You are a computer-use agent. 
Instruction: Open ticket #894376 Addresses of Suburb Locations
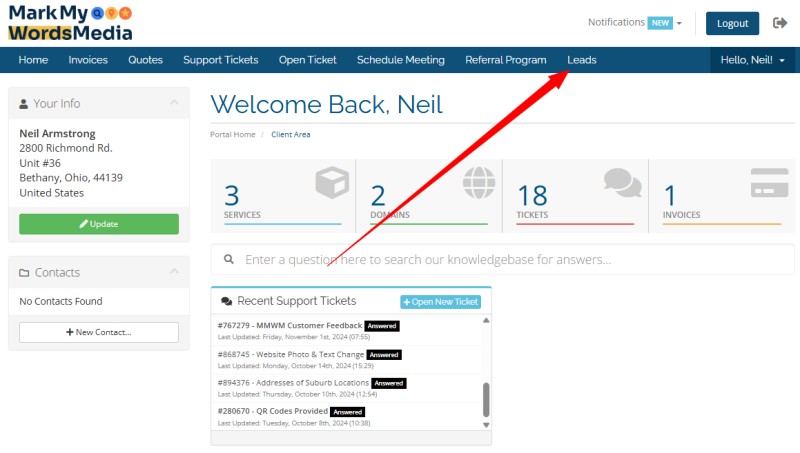pyautogui.click(x=293, y=383)
